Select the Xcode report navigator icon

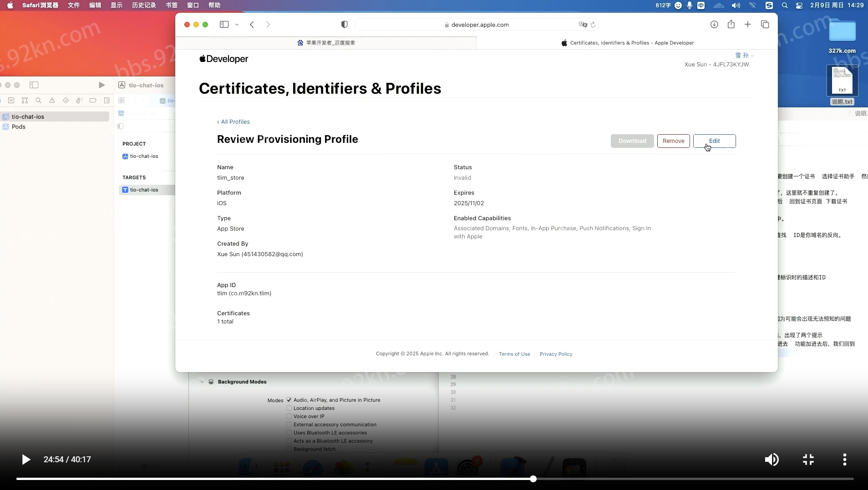tap(107, 101)
